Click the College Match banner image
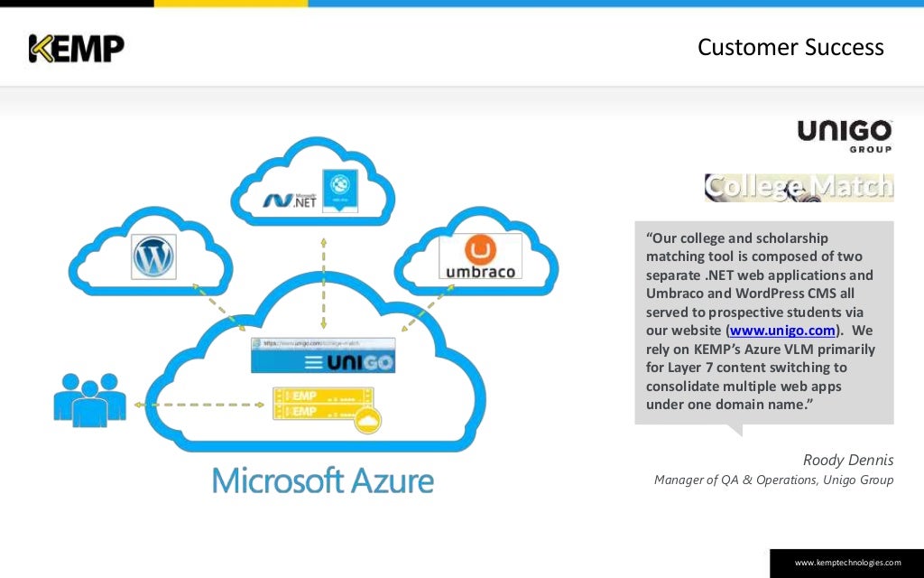The width and height of the screenshot is (924, 578). point(799,188)
